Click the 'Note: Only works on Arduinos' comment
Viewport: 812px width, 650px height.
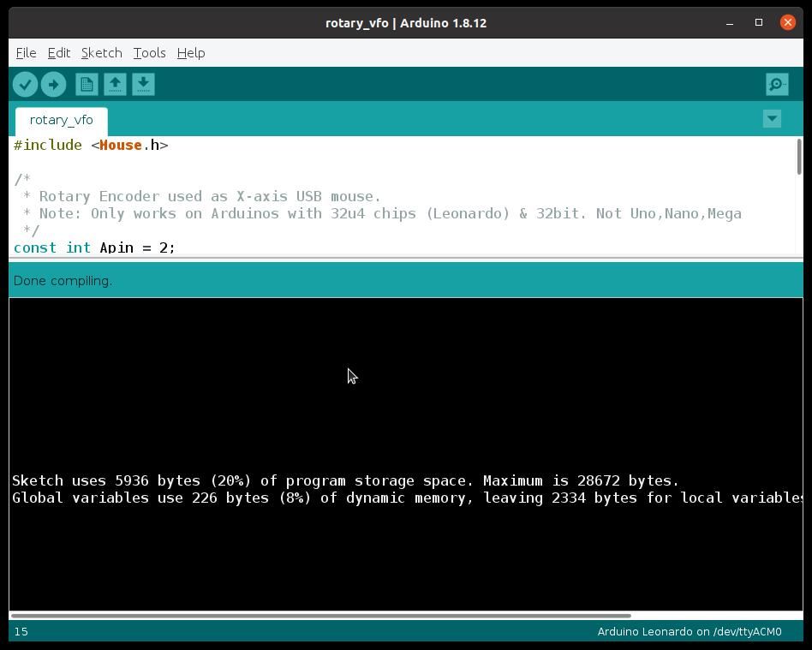click(x=383, y=213)
